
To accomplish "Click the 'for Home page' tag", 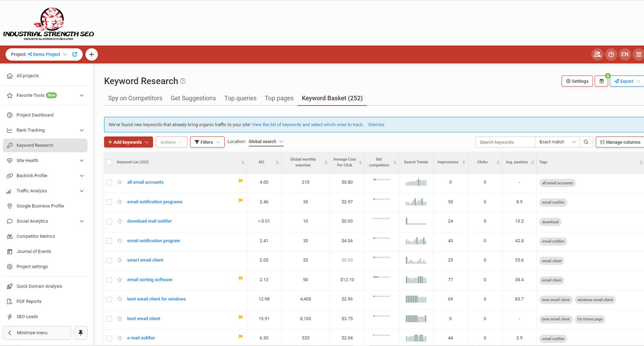I will coord(590,319).
